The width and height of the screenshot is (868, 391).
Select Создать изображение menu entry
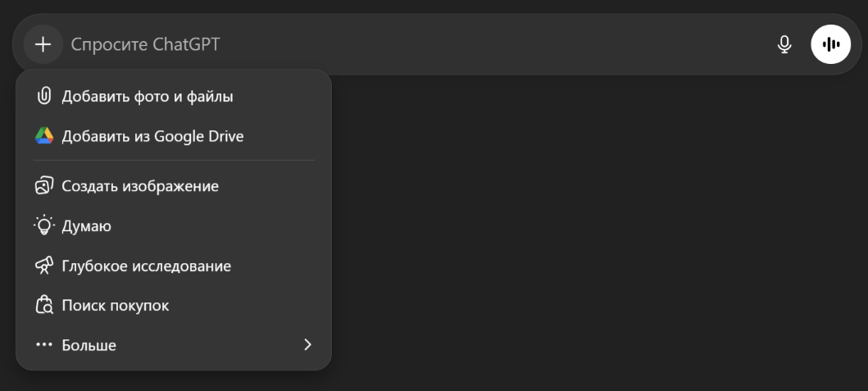(140, 186)
